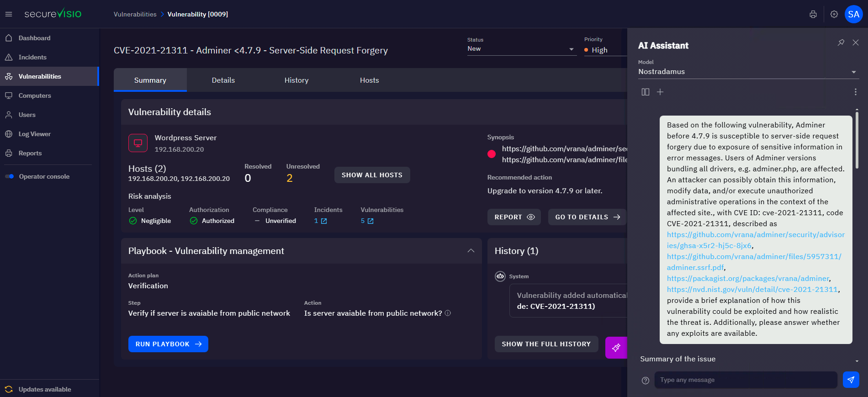This screenshot has width=868, height=397.
Task: Click the Unverified compliance value
Action: click(x=281, y=221)
